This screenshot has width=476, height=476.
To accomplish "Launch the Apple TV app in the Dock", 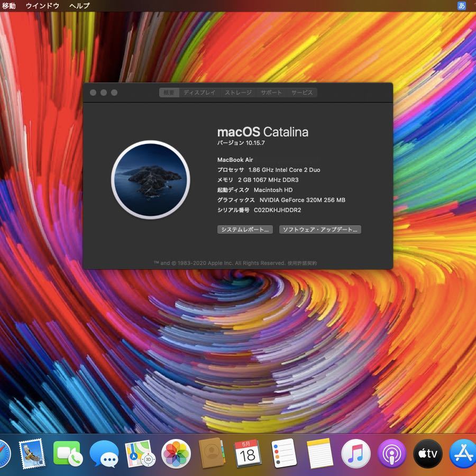I will pos(428,454).
